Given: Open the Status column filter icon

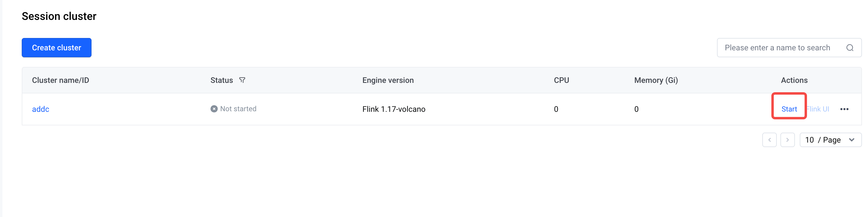Looking at the screenshot, I should coord(242,80).
